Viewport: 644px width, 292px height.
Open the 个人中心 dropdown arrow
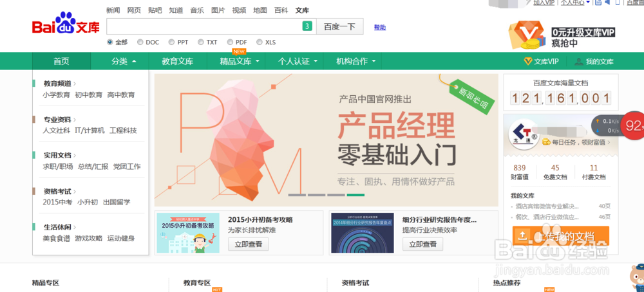click(x=588, y=2)
